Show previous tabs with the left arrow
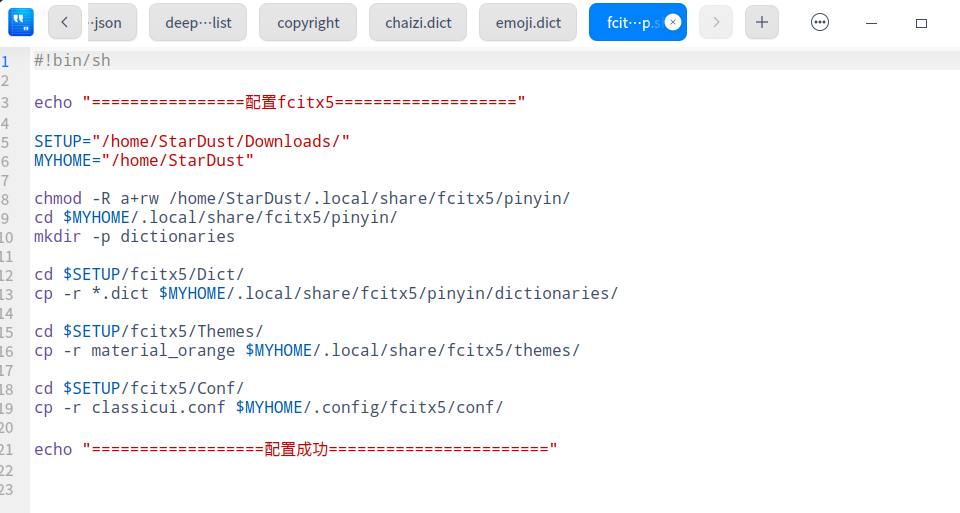 (x=64, y=23)
